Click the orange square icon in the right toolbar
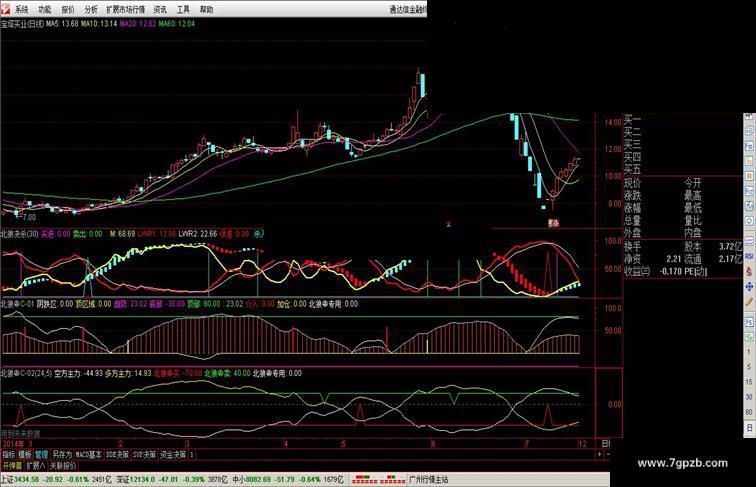This screenshot has height=487, width=756. pos(749,175)
